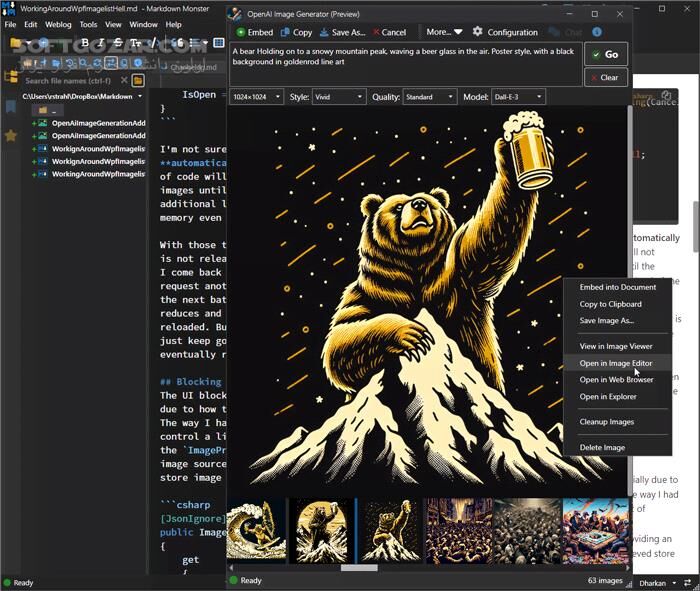Viewport: 700px width, 591px height.
Task: Open the More... dropdown menu
Action: (x=444, y=32)
